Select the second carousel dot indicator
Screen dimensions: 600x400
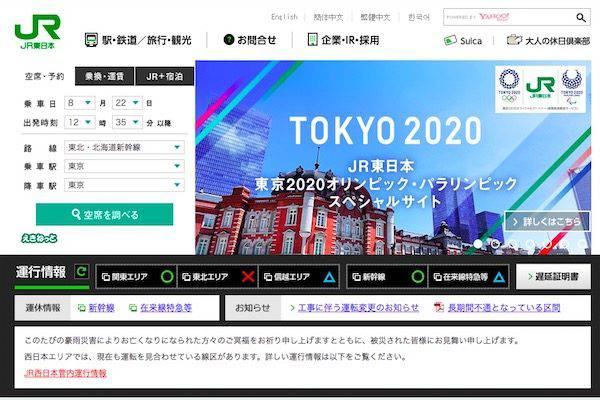coord(495,243)
